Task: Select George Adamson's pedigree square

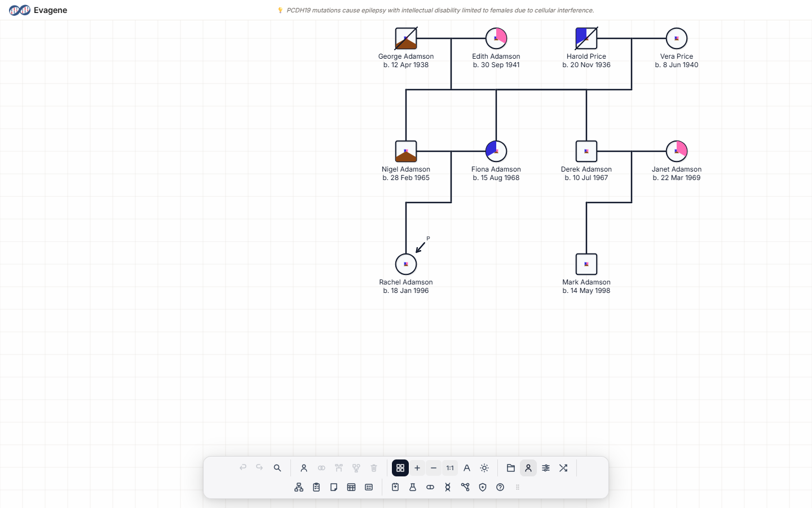Action: [x=406, y=38]
